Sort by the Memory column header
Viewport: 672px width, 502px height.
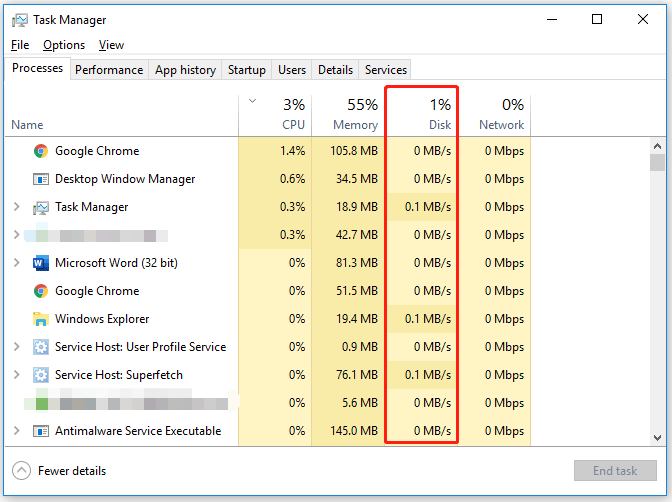pyautogui.click(x=348, y=116)
